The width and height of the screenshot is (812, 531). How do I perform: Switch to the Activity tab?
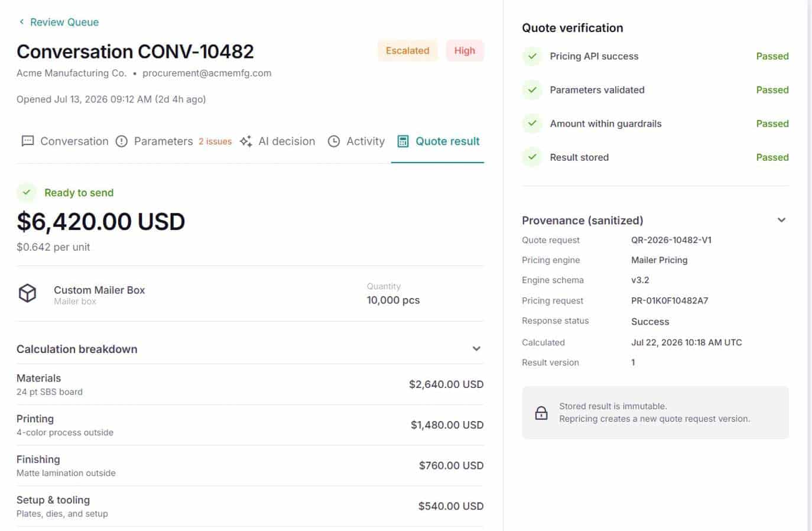pyautogui.click(x=356, y=141)
